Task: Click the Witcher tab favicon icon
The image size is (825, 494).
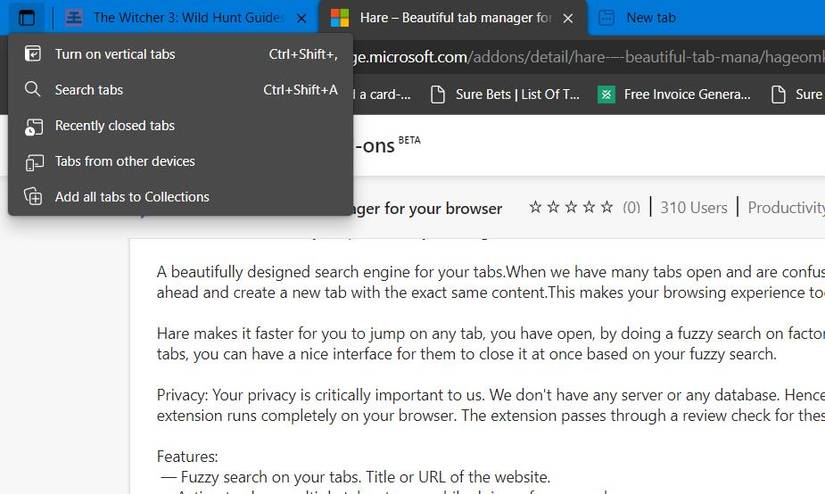Action: (x=74, y=18)
